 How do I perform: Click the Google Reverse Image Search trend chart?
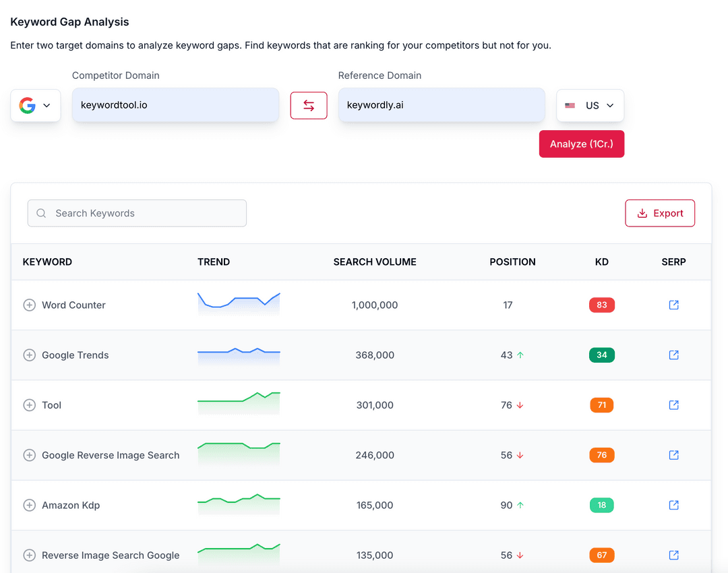[239, 454]
